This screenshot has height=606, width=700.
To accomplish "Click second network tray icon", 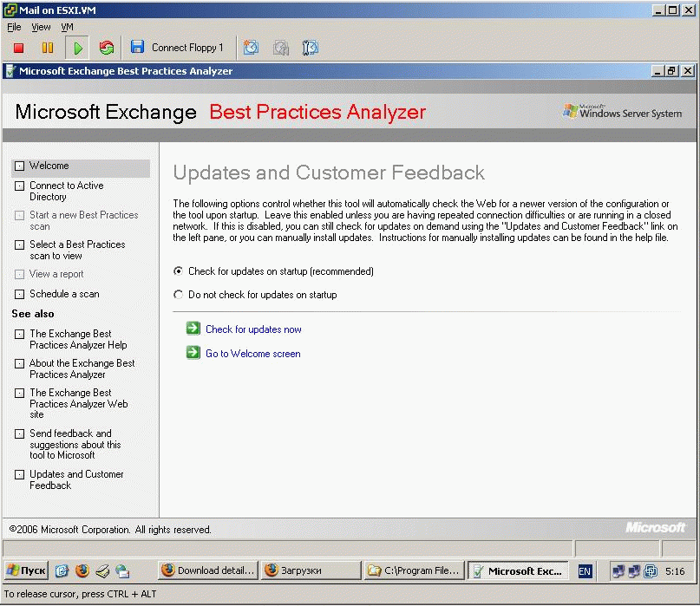I will [634, 571].
